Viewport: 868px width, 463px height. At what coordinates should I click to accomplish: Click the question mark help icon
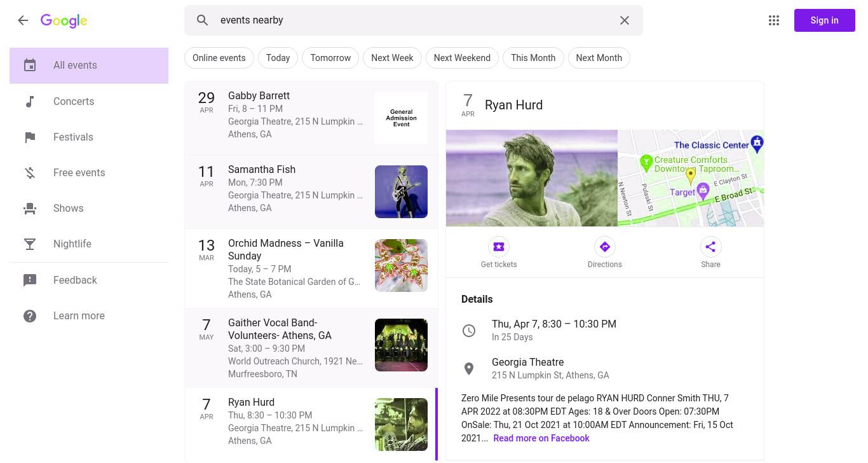[x=30, y=315]
